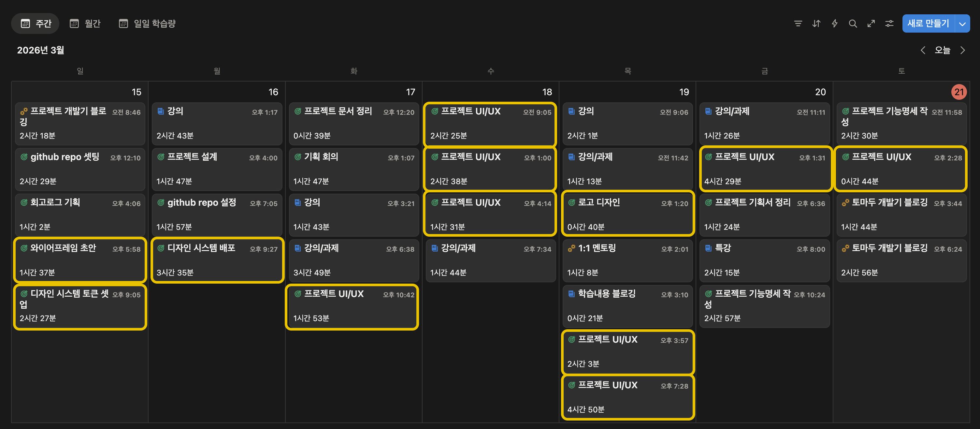
Task: Open the filter icon in toolbar
Action: [798, 23]
